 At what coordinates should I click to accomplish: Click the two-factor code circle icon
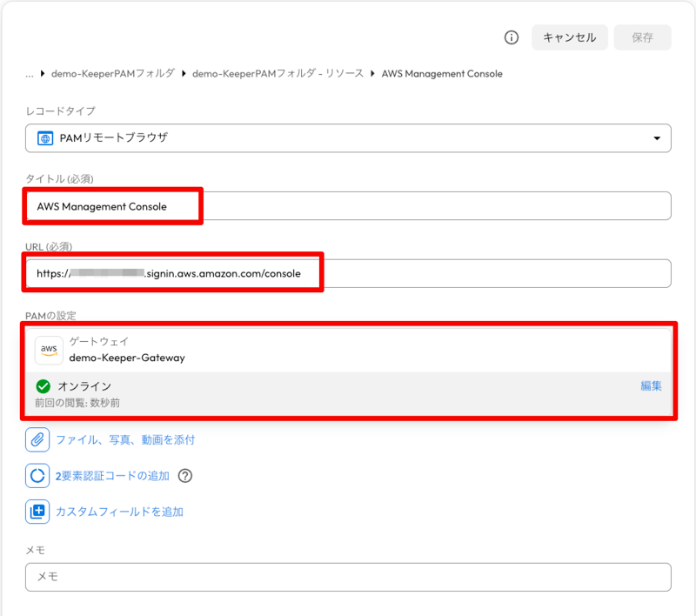37,476
